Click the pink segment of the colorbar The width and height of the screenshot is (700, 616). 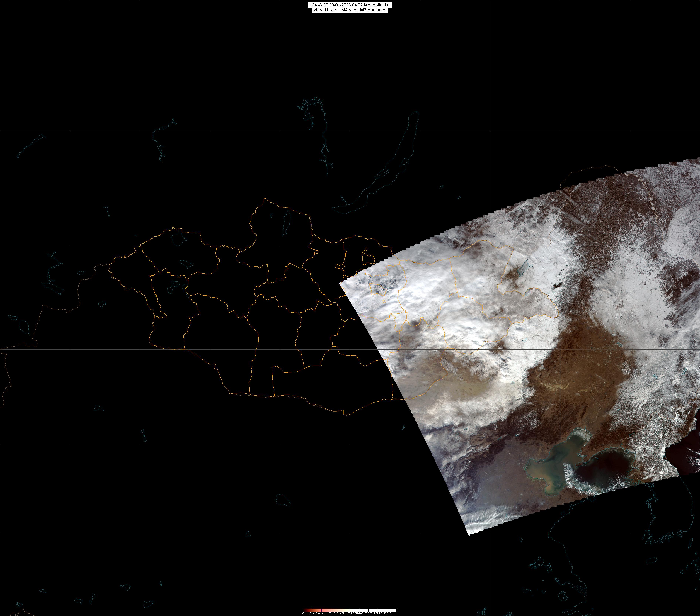(x=326, y=610)
